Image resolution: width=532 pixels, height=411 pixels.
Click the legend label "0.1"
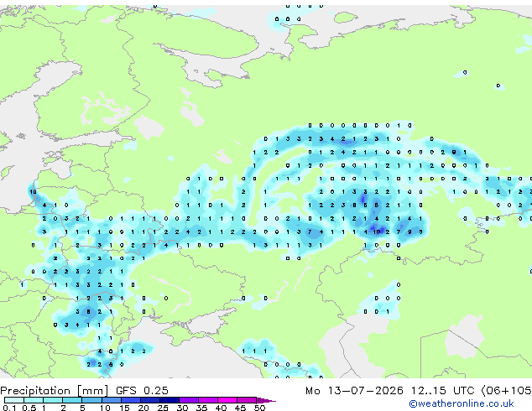click(9, 408)
